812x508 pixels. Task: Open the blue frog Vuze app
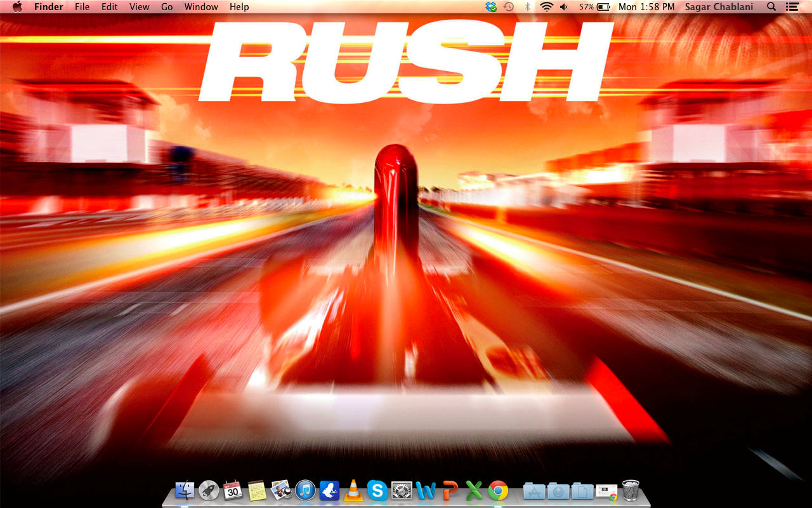pyautogui.click(x=329, y=490)
